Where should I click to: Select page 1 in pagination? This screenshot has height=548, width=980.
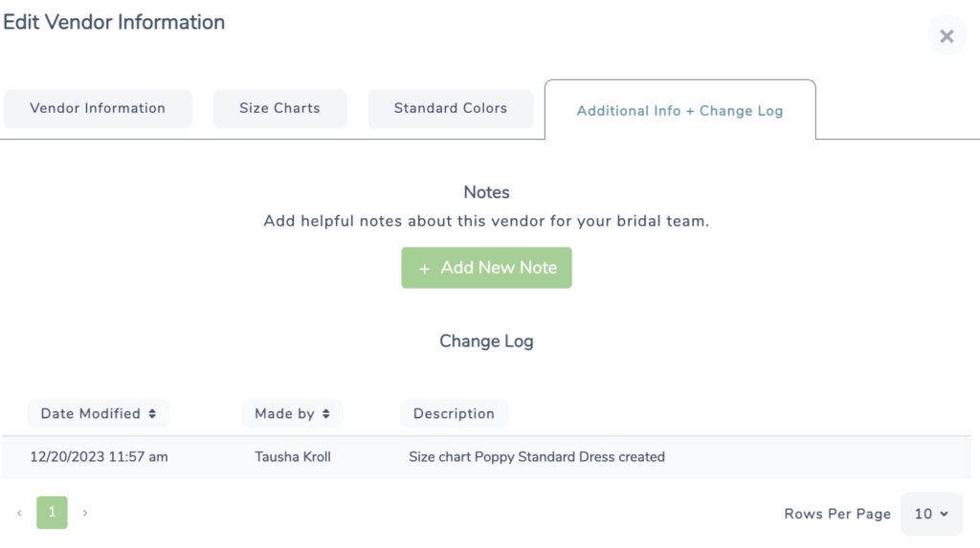(52, 513)
